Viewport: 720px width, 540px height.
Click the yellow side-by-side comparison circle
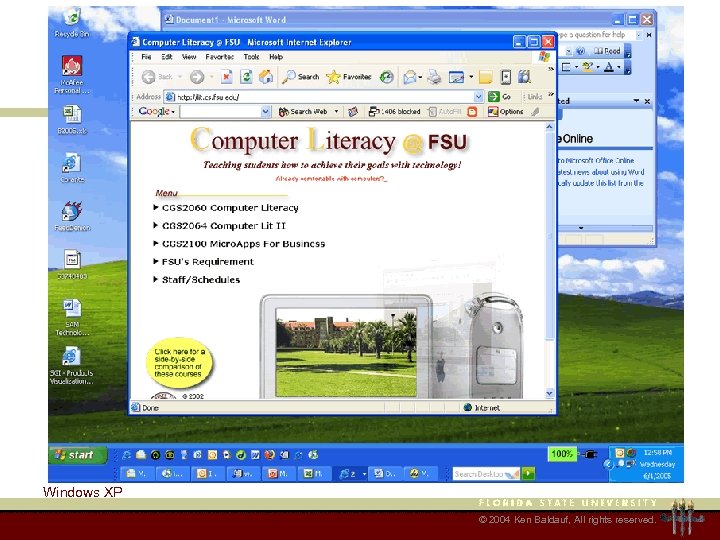click(x=180, y=363)
